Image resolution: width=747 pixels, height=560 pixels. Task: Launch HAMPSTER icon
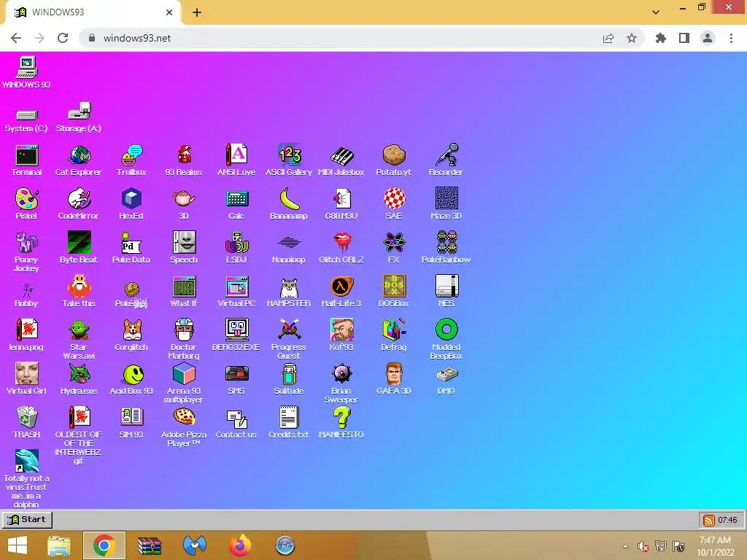click(289, 292)
